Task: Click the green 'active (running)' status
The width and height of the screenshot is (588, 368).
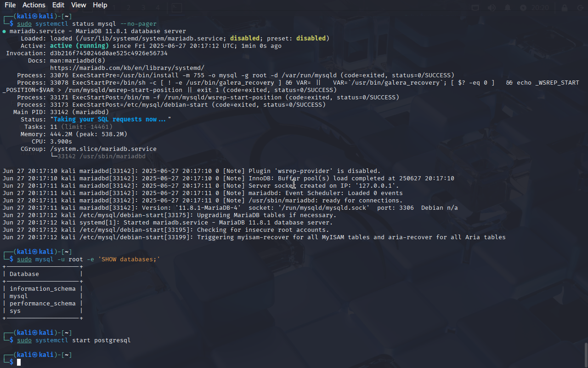Action: 79,46
